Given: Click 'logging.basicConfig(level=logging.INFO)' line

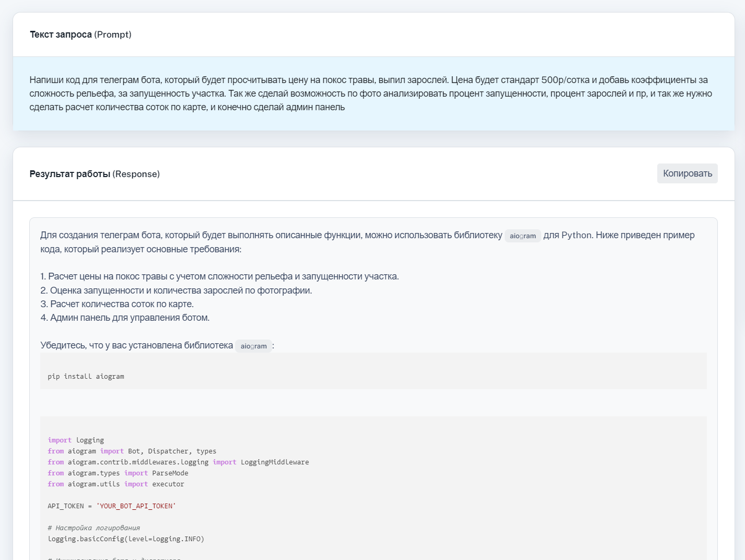Looking at the screenshot, I should point(126,539).
